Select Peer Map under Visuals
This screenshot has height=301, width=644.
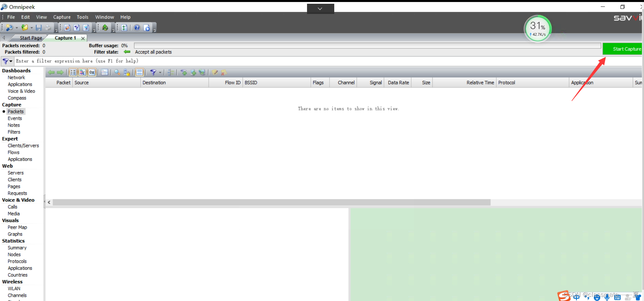(17, 227)
